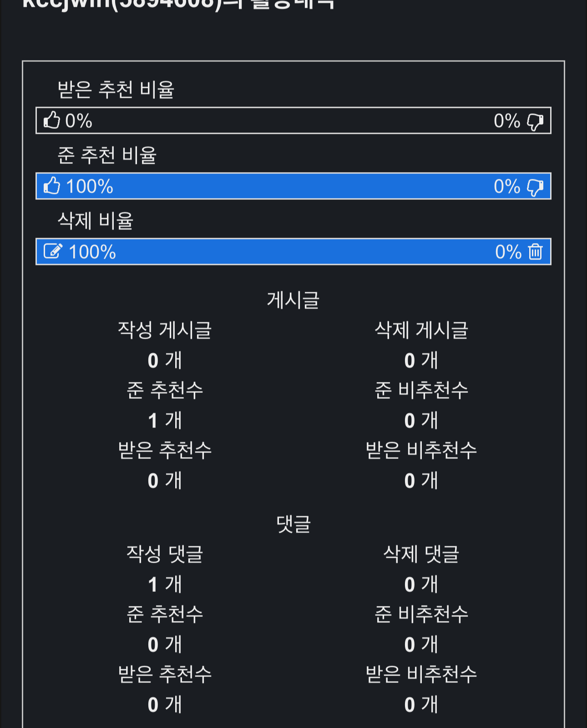
Task: Click the 작성 댓글 label
Action: tap(165, 554)
